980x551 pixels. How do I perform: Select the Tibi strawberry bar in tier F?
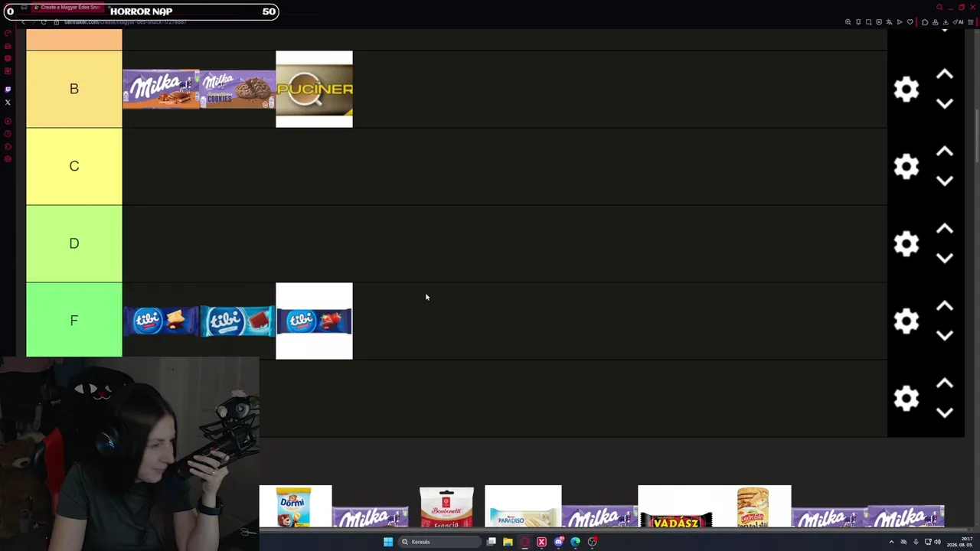(314, 321)
